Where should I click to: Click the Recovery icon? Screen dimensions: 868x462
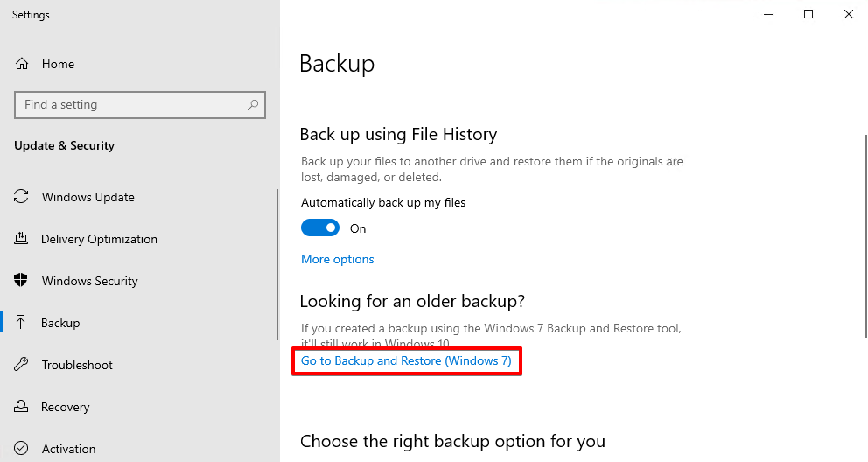click(22, 407)
